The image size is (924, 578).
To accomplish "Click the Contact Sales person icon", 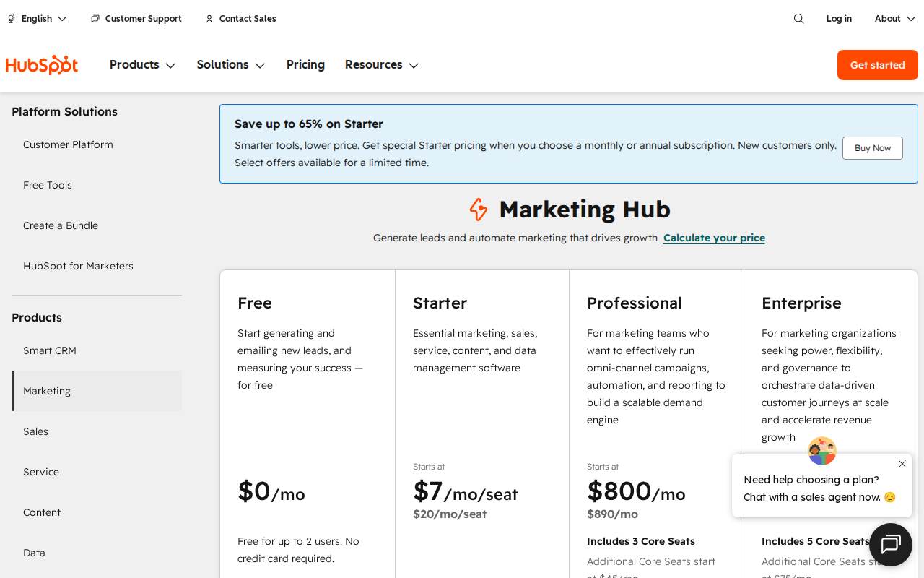I will click(209, 19).
